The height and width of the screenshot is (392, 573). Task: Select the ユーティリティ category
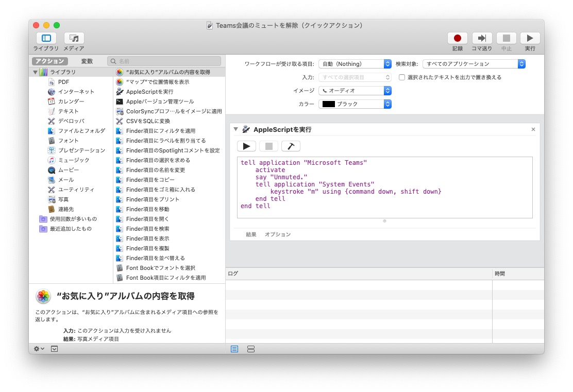click(72, 190)
